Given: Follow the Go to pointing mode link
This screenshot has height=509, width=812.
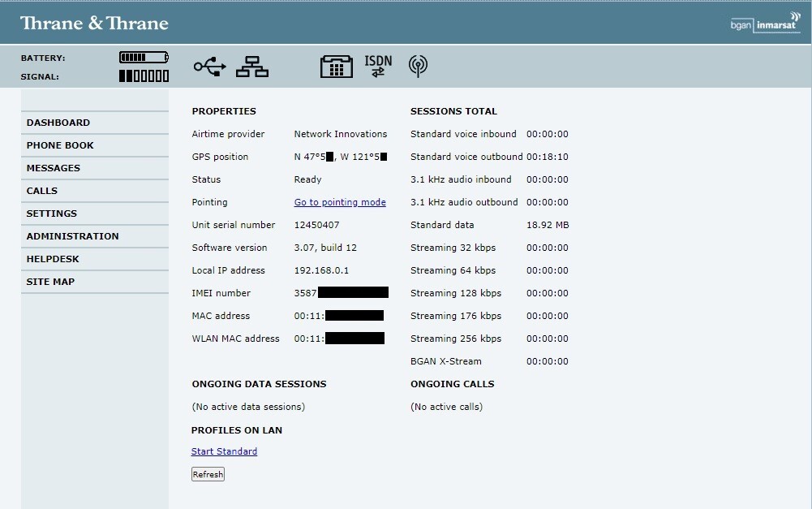Looking at the screenshot, I should click(340, 202).
